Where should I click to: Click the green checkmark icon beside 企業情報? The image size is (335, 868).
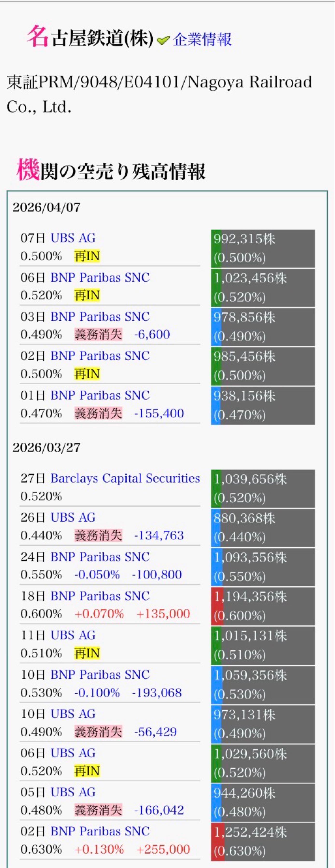point(163,41)
